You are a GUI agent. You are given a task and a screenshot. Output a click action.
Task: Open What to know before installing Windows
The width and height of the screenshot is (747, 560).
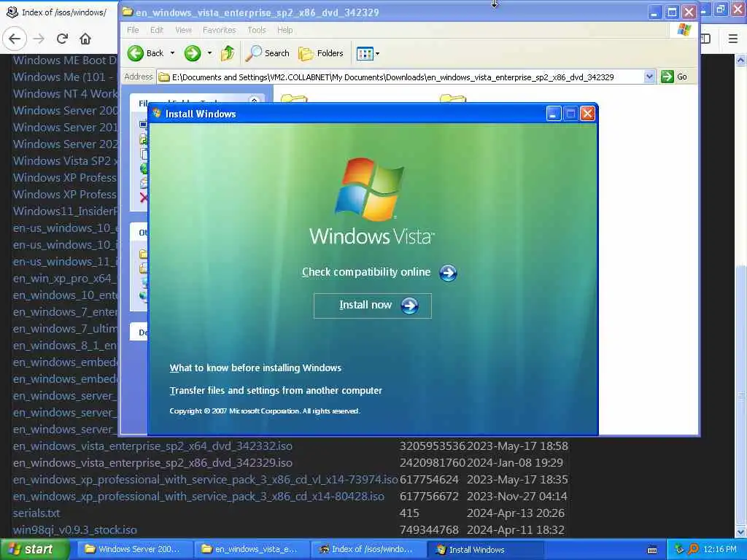(x=255, y=368)
